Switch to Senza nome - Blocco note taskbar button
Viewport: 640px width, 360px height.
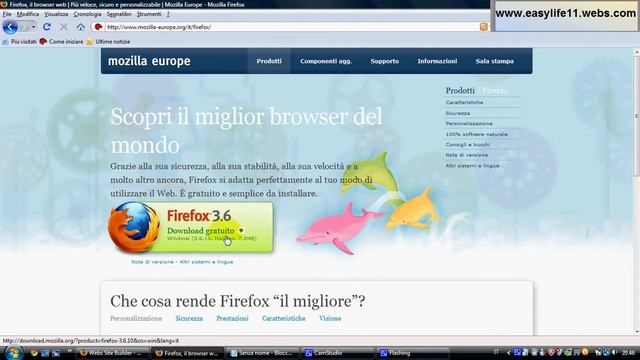(x=262, y=353)
